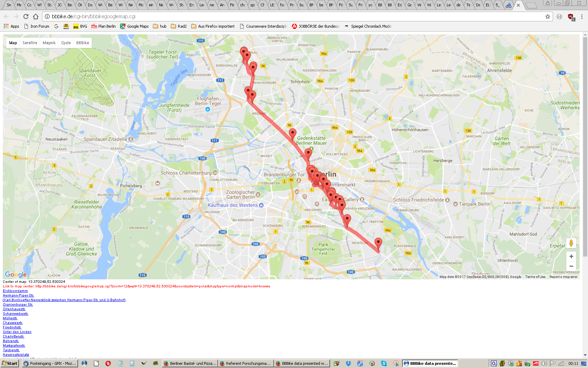Open the Courseware Interdiscipli bookmark
588x368 pixels.
coord(263,26)
